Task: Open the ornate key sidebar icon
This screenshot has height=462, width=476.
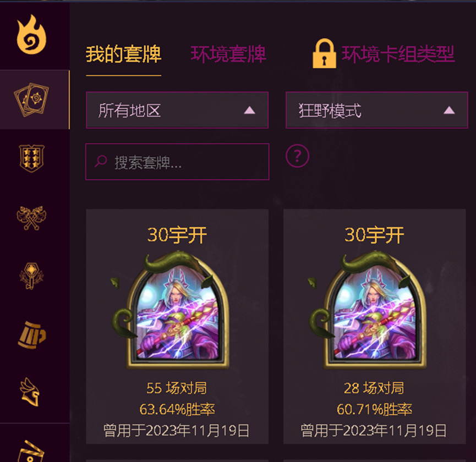Action: (x=31, y=276)
